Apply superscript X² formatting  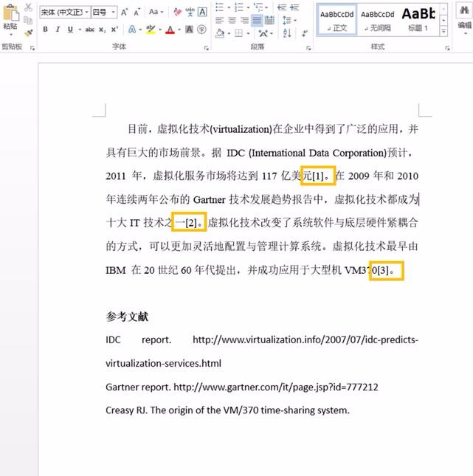click(x=114, y=30)
